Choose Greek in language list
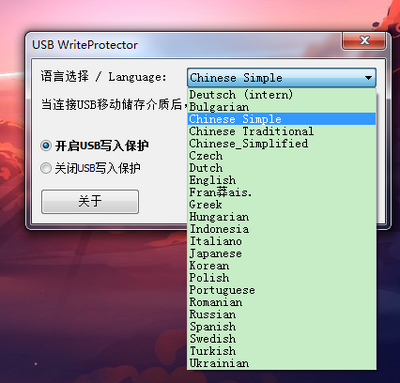 (x=282, y=205)
